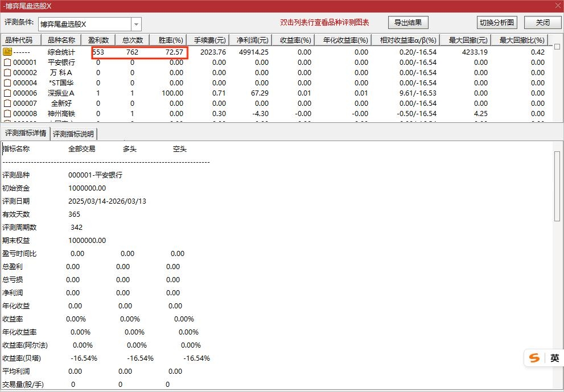The width and height of the screenshot is (564, 392).
Task: Check the checkbox for 000008 神州高铁
Action: click(7, 113)
